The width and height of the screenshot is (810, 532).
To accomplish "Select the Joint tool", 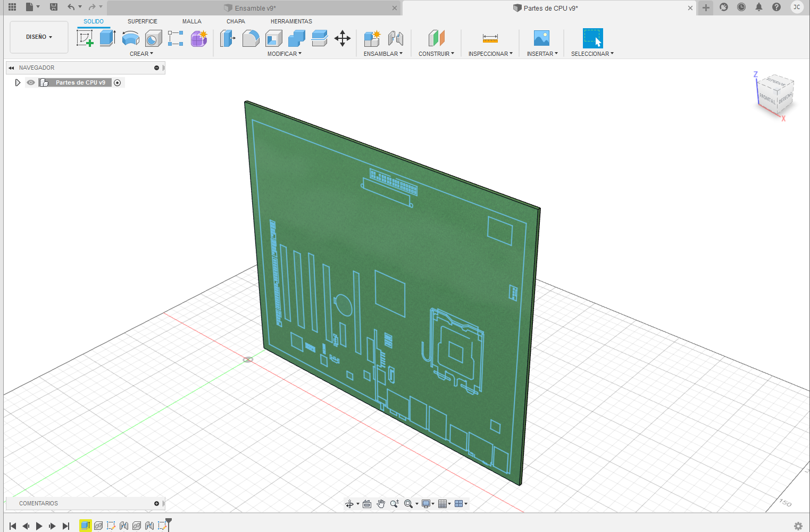I will [396, 38].
